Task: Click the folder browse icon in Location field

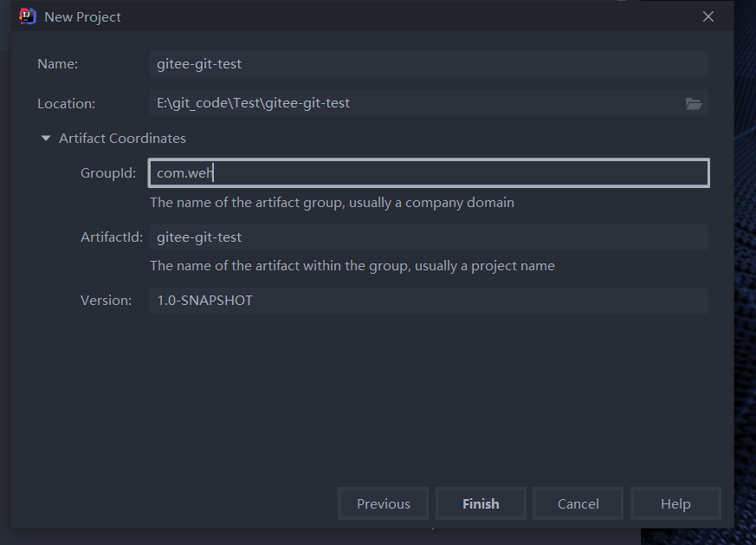Action: pyautogui.click(x=694, y=104)
